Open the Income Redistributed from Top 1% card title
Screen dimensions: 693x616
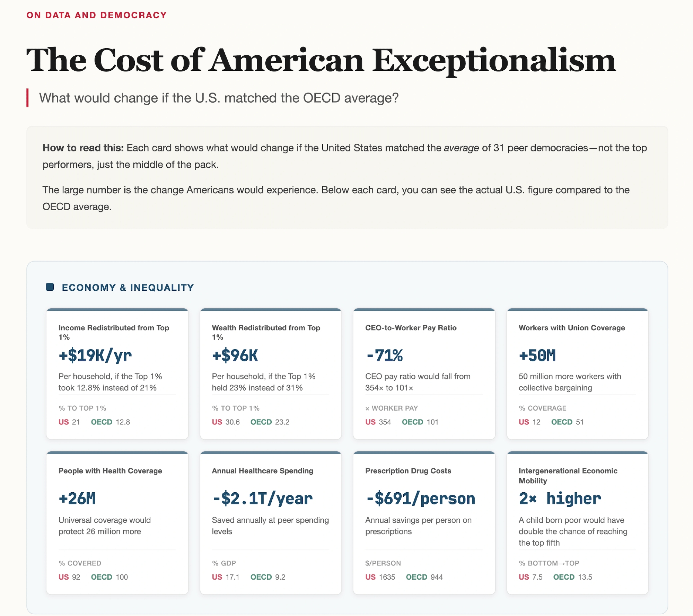pyautogui.click(x=114, y=332)
